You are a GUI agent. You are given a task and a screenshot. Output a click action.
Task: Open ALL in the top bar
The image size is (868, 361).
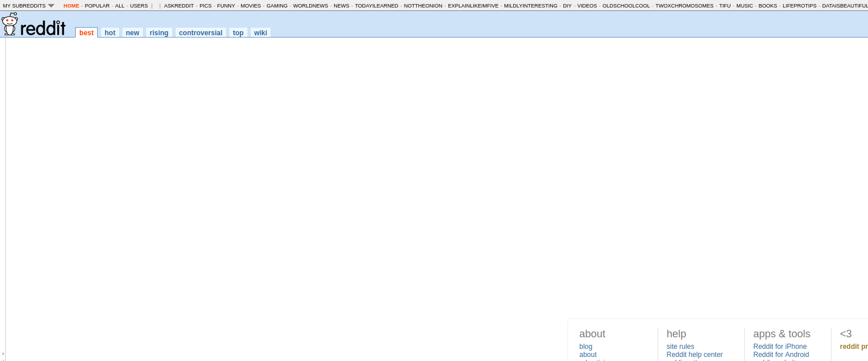click(120, 6)
